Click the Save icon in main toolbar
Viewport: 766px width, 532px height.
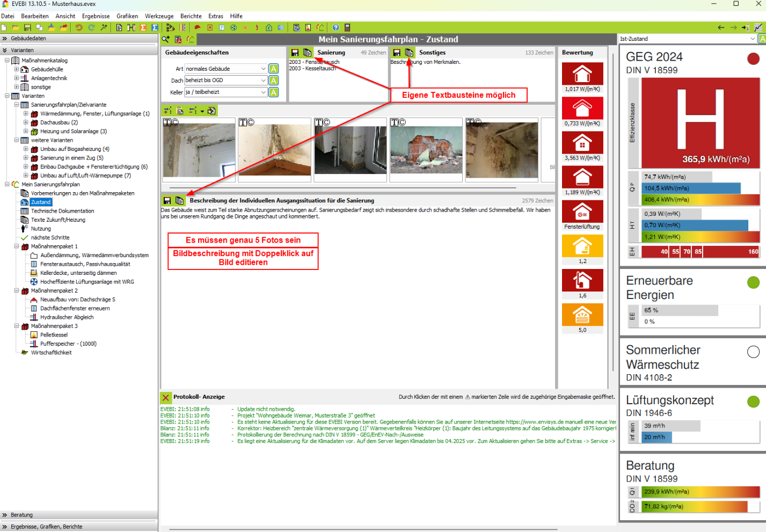pos(27,27)
